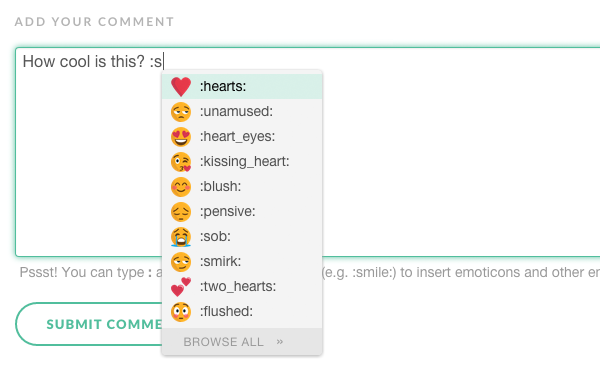The width and height of the screenshot is (600, 369).
Task: Choose the :sob: label entry
Action: tap(215, 236)
